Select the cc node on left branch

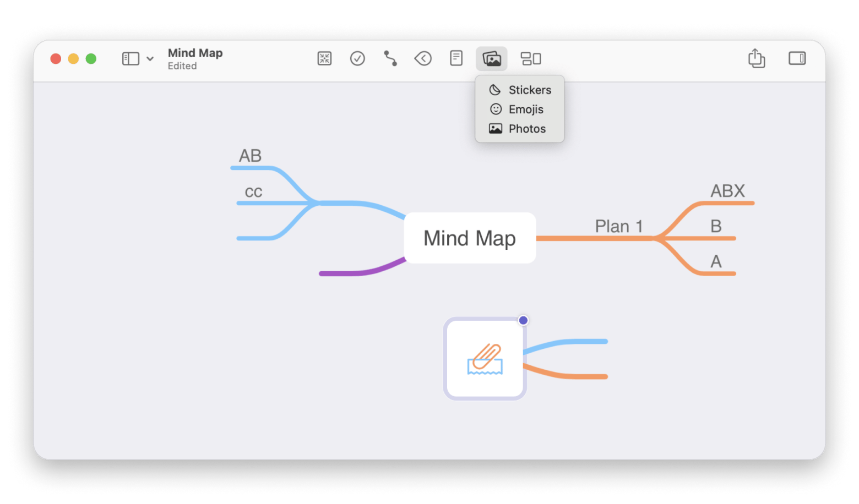tap(253, 192)
